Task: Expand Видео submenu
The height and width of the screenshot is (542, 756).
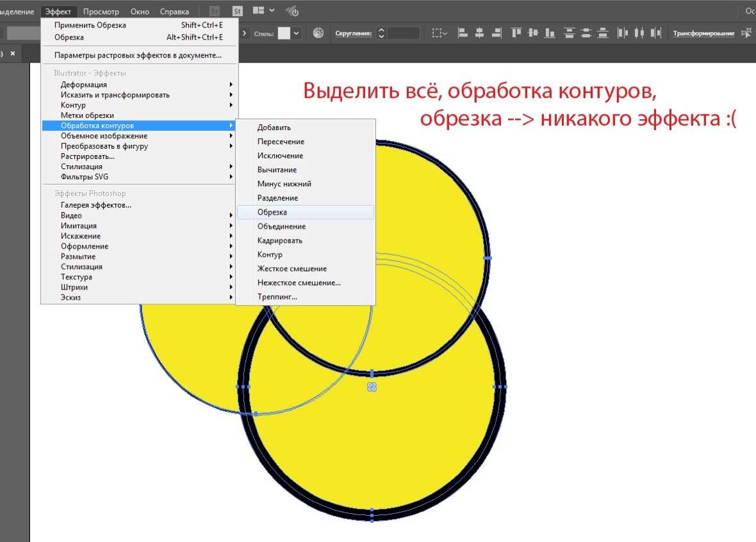Action: (x=139, y=215)
